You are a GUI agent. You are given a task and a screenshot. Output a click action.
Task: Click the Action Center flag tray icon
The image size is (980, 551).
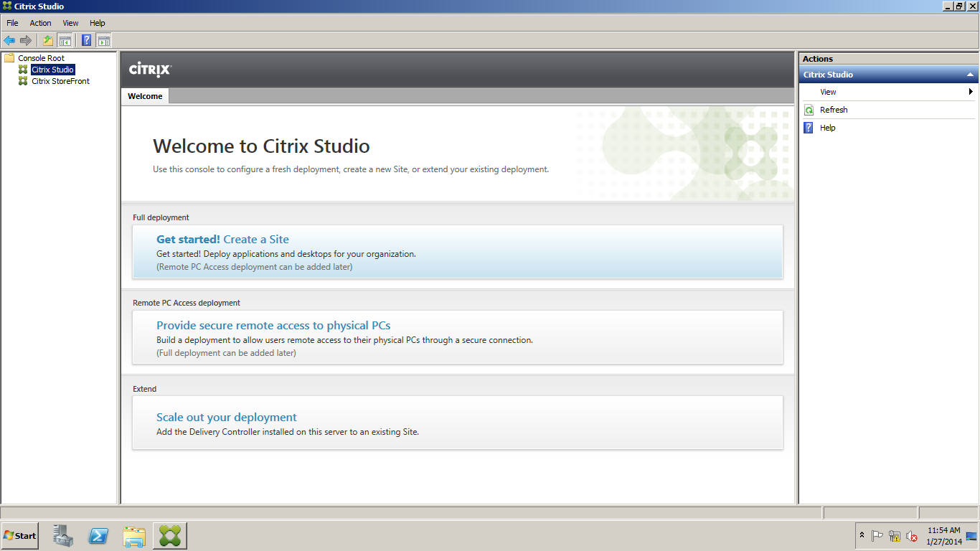[x=877, y=536]
